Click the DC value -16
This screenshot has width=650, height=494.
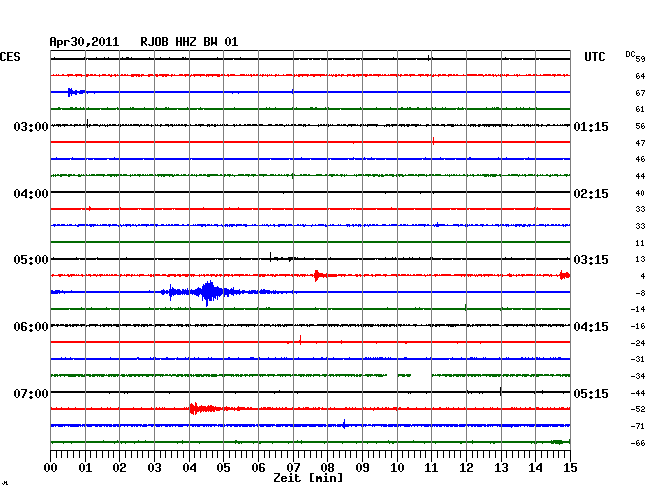pos(638,326)
